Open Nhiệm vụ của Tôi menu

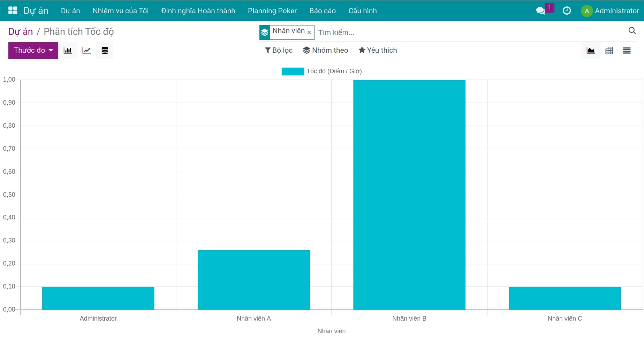tap(121, 11)
